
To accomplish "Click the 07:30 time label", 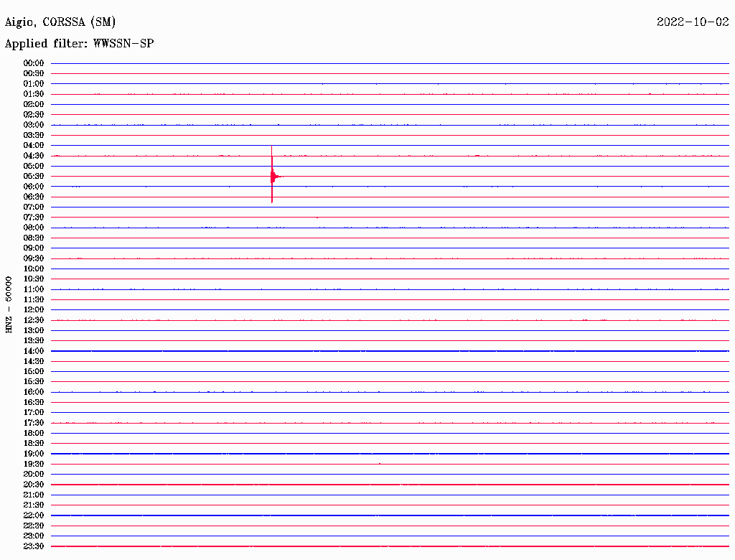I will pyautogui.click(x=34, y=217).
